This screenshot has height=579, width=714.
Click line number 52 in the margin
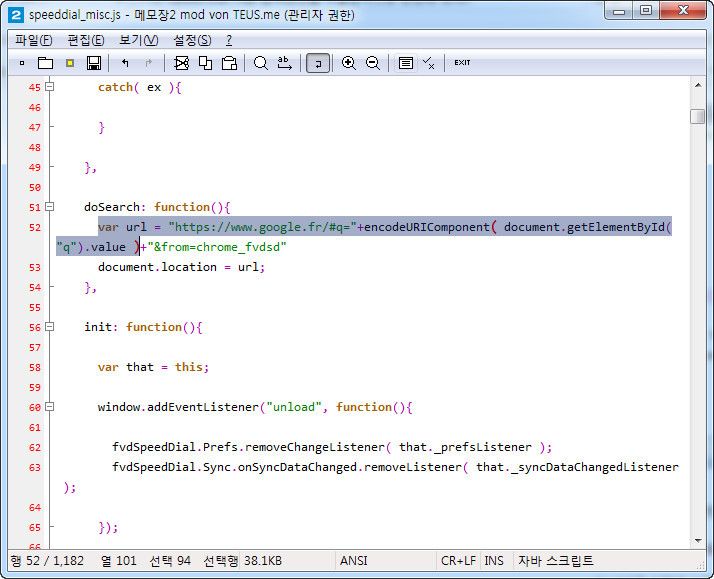coord(35,227)
